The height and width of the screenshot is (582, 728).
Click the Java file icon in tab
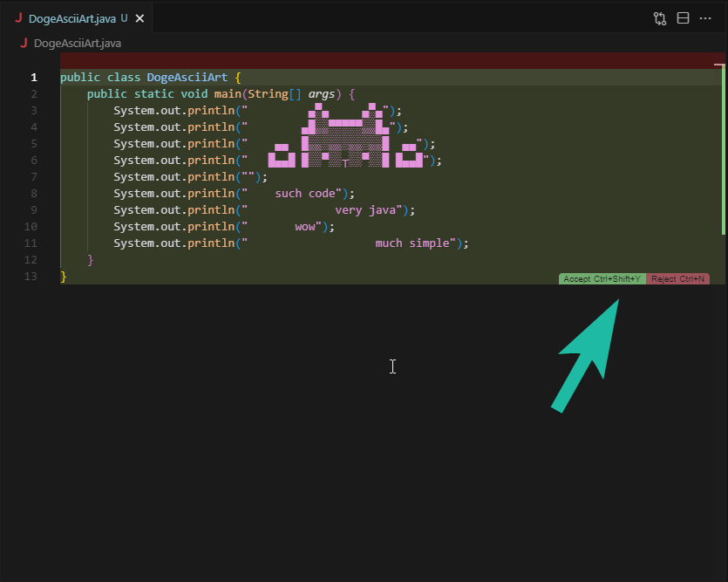[18, 18]
